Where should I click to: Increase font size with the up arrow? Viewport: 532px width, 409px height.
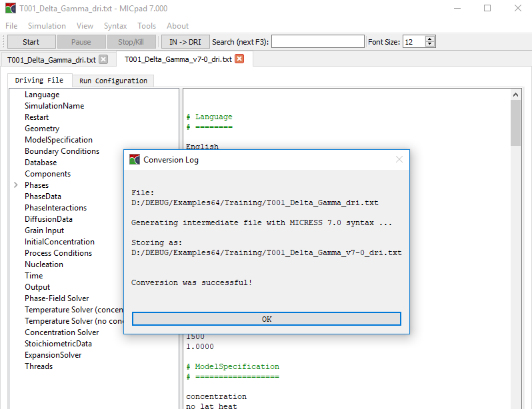(430, 39)
